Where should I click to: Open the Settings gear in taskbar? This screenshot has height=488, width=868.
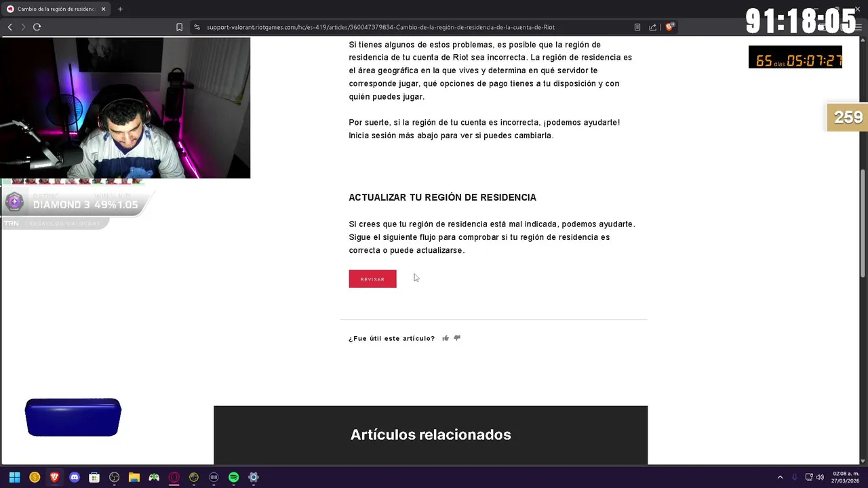pos(254,477)
